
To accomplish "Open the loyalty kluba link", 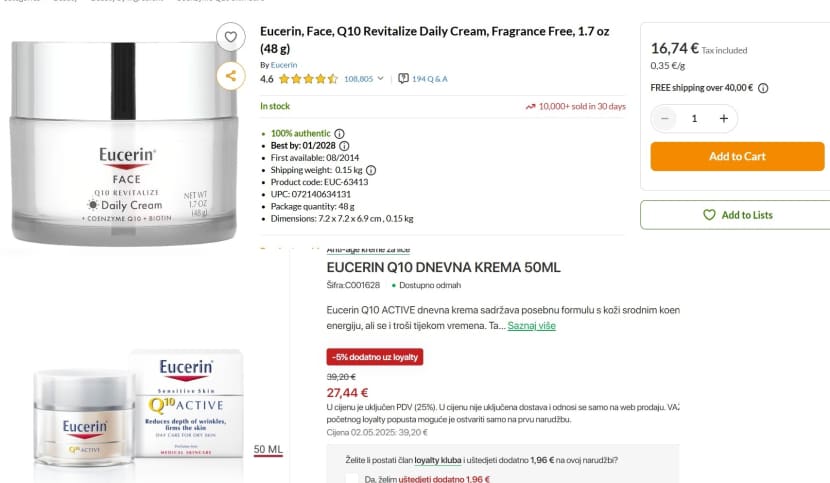I will tap(438, 460).
